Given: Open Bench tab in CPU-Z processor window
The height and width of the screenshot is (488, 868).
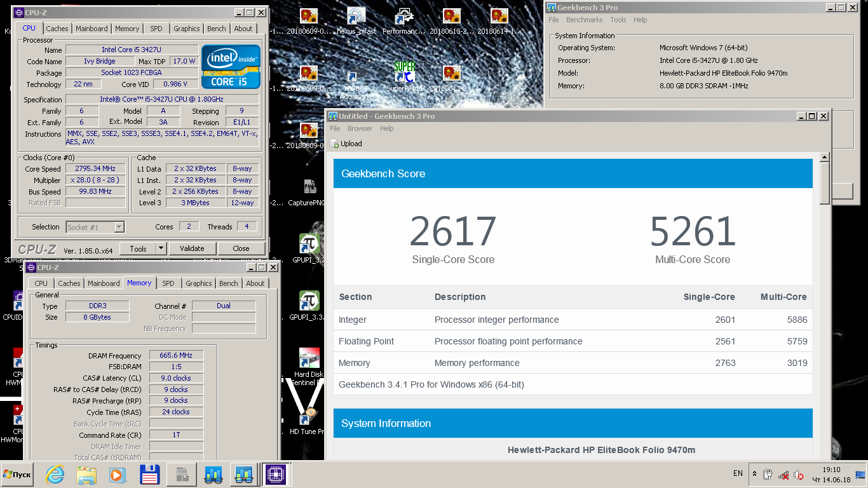Looking at the screenshot, I should [x=217, y=29].
